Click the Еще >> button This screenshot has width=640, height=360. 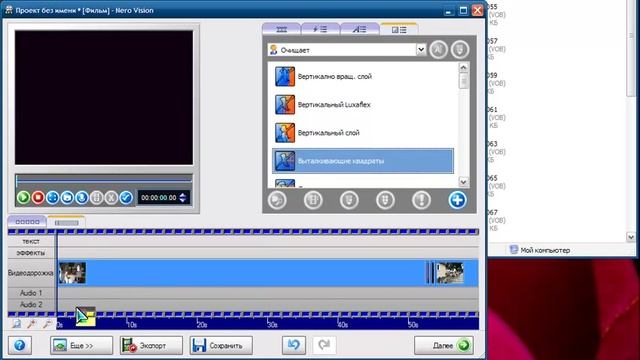(x=81, y=345)
